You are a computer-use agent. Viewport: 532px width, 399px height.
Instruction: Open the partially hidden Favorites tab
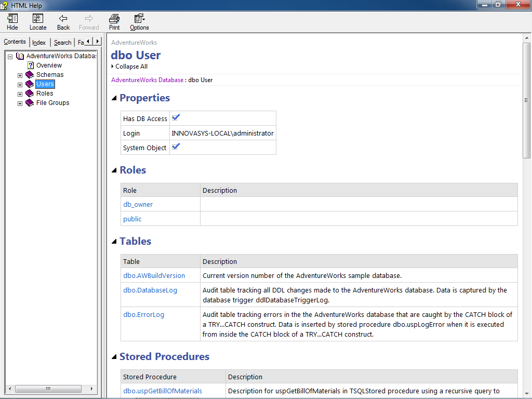coord(81,43)
